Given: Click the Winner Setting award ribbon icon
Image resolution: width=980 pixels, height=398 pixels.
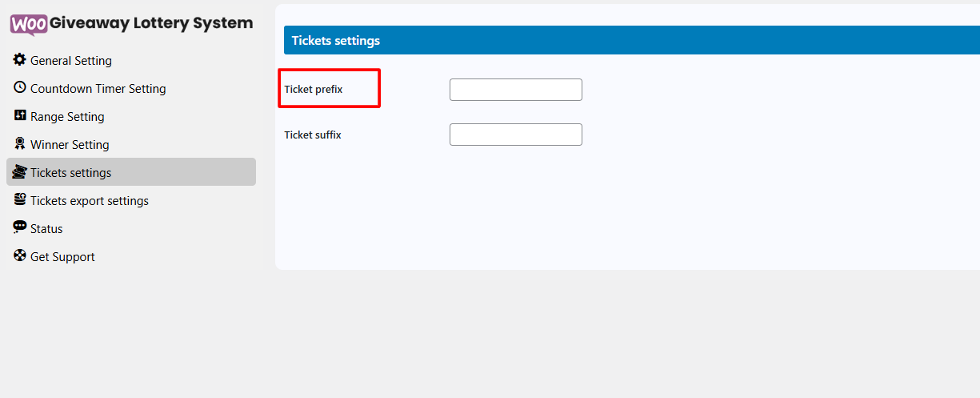Looking at the screenshot, I should point(20,144).
